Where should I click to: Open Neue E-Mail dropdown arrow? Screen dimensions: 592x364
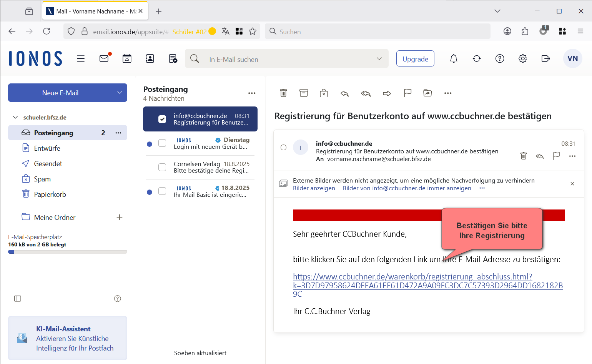point(120,93)
